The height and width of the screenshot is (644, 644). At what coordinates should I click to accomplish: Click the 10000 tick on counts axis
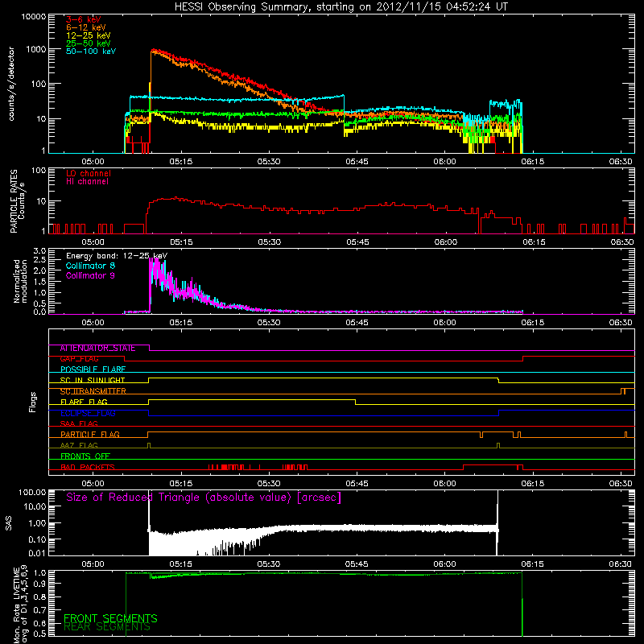click(34, 17)
